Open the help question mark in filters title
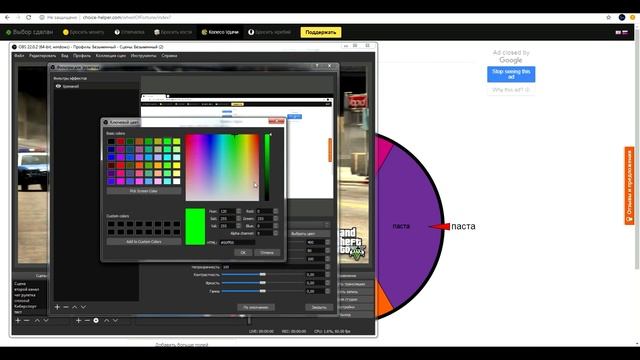 317,66
